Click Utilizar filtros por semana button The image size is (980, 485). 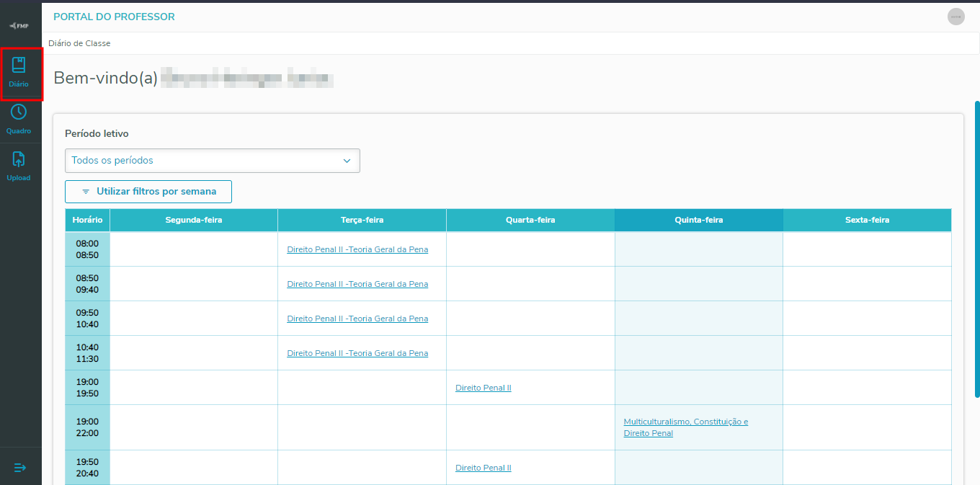pos(148,192)
